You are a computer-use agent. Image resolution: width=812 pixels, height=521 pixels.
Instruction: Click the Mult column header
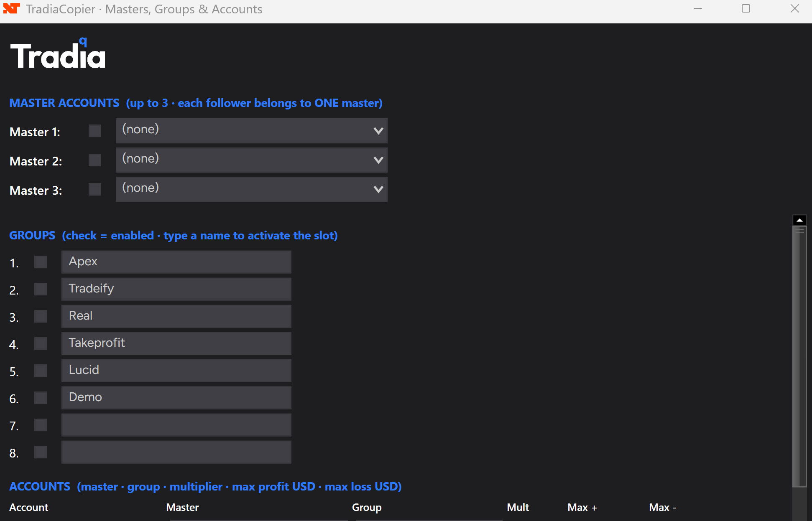[518, 507]
